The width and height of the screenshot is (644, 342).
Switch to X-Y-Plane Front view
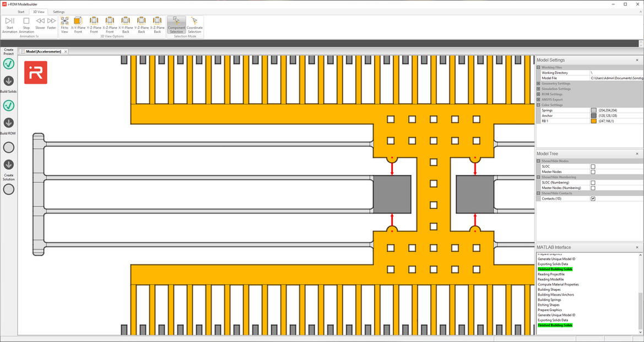78,25
